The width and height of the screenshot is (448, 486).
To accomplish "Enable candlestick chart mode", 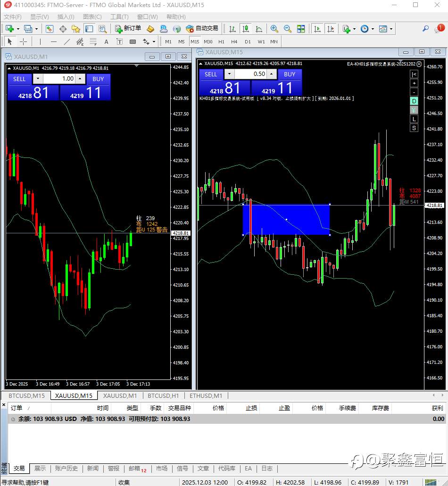I will (x=246, y=29).
